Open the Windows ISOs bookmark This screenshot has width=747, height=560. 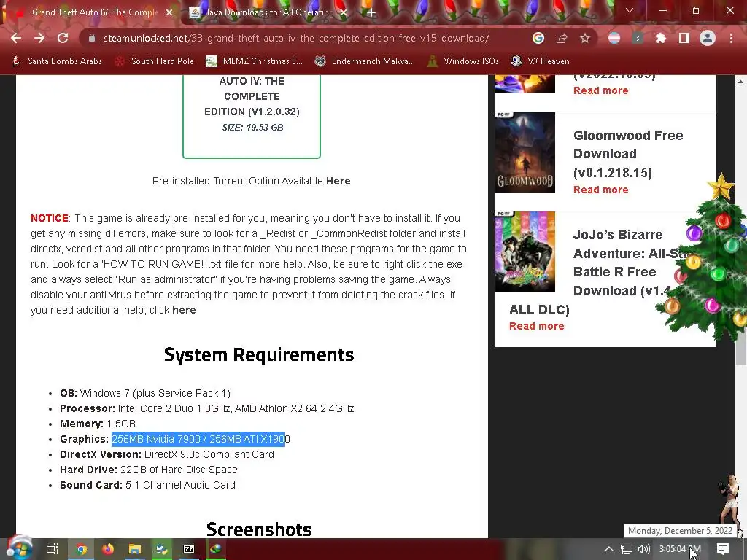463,61
